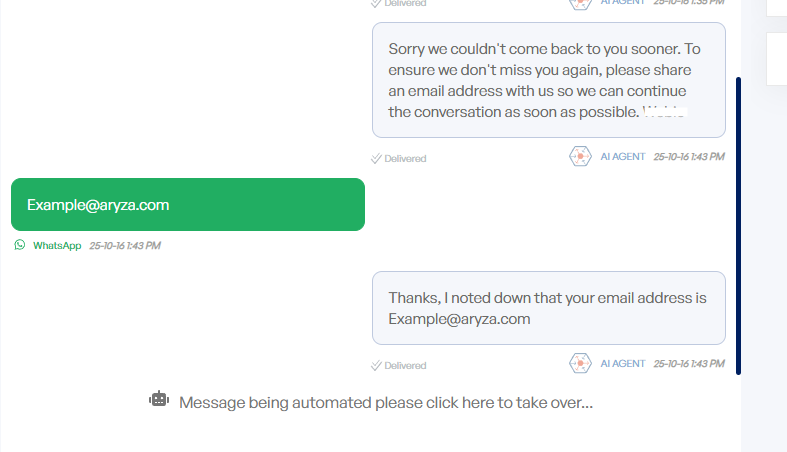Click the delivered checkmark under the "Thanks" message
This screenshot has height=452, width=787.
click(376, 365)
